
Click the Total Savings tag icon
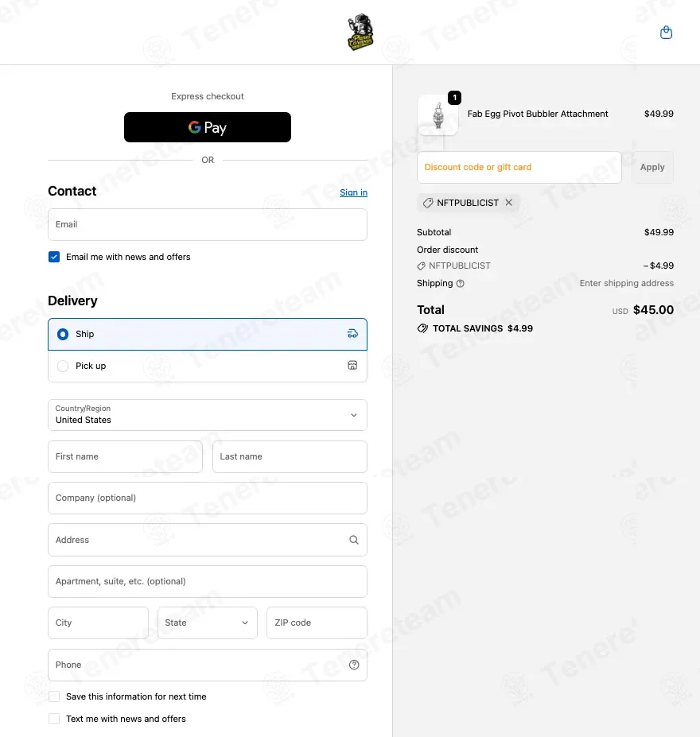[422, 328]
